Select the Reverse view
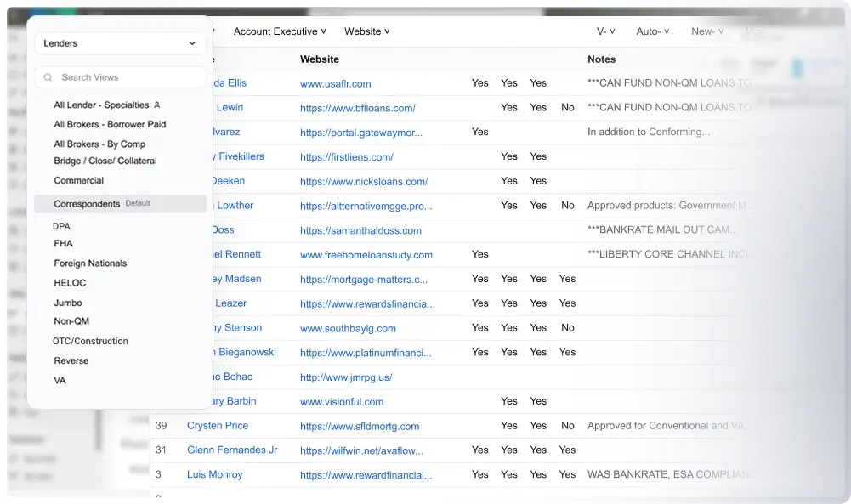851x504 pixels. pyautogui.click(x=71, y=360)
